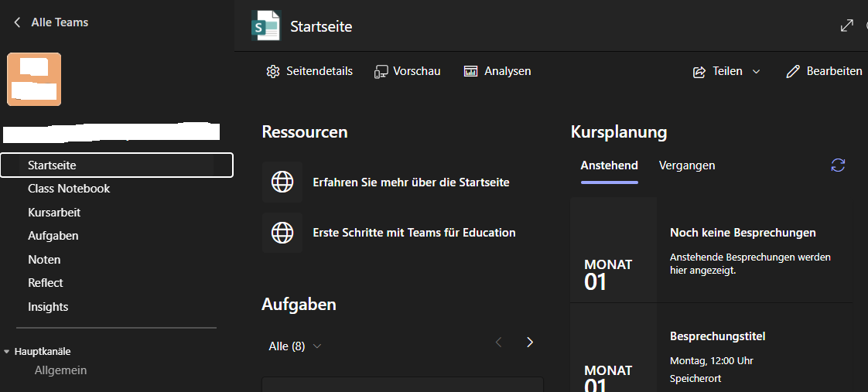Screen dimensions: 868x392
Task: Collapse the Hauptkanäle section
Action: click(7, 352)
